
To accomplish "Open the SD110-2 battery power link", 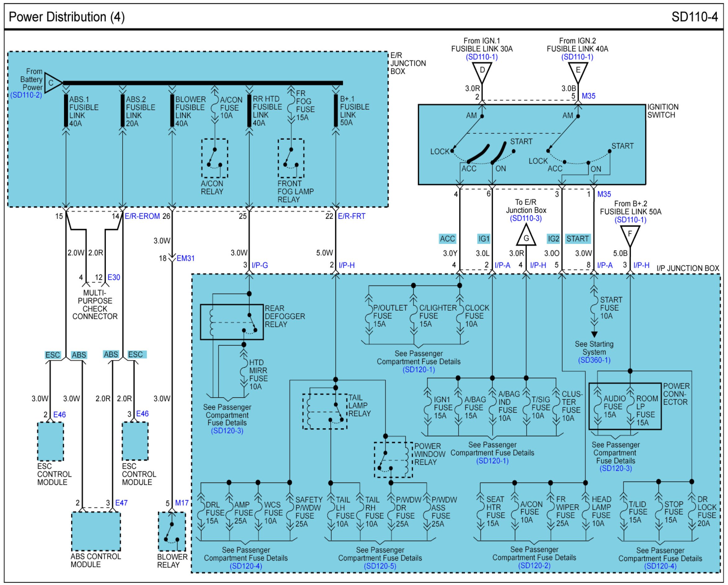I will [x=26, y=95].
